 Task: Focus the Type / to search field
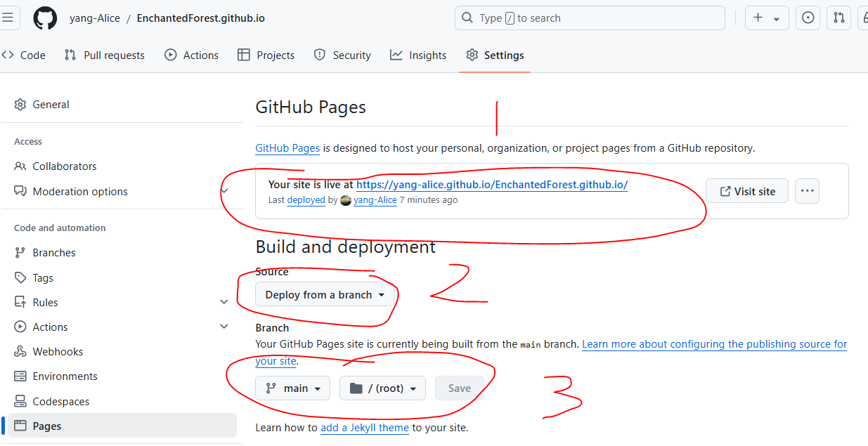(x=590, y=18)
